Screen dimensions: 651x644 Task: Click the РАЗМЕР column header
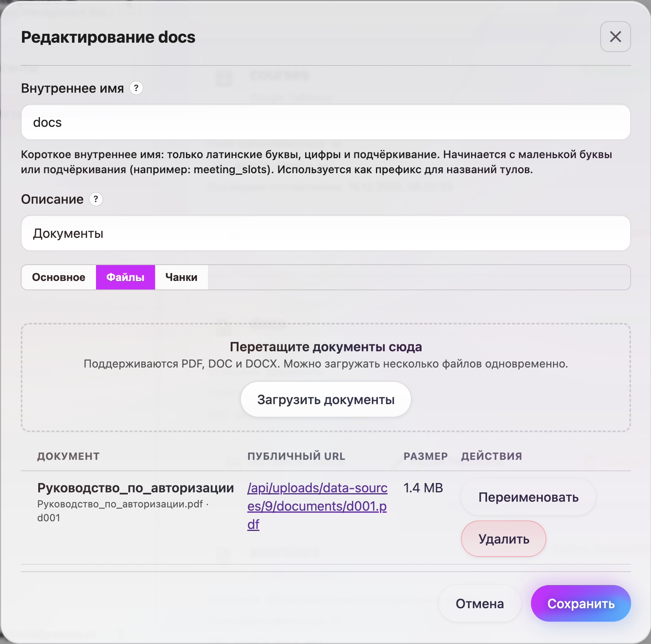click(x=425, y=456)
